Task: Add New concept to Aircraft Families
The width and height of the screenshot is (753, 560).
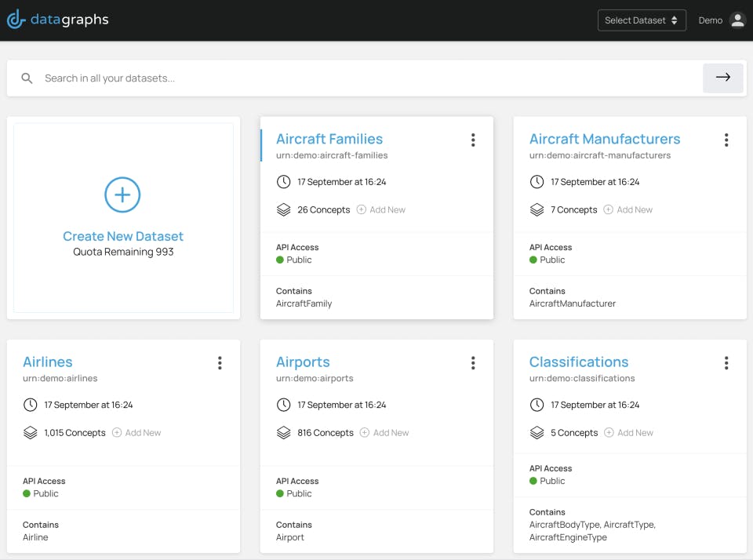Action: pos(381,209)
